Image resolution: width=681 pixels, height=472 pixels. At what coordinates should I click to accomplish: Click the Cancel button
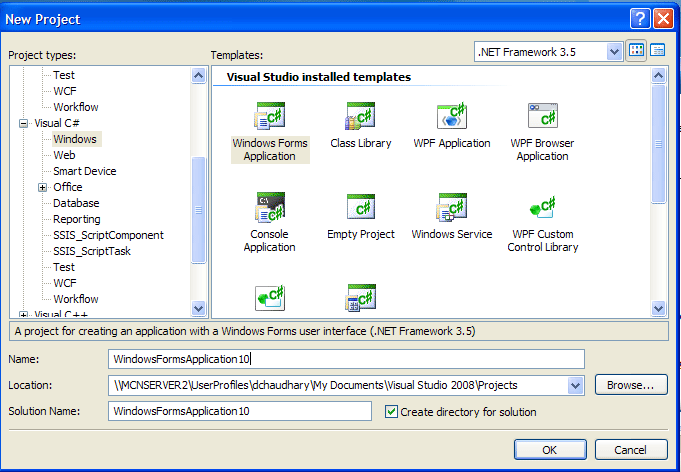coord(631,449)
